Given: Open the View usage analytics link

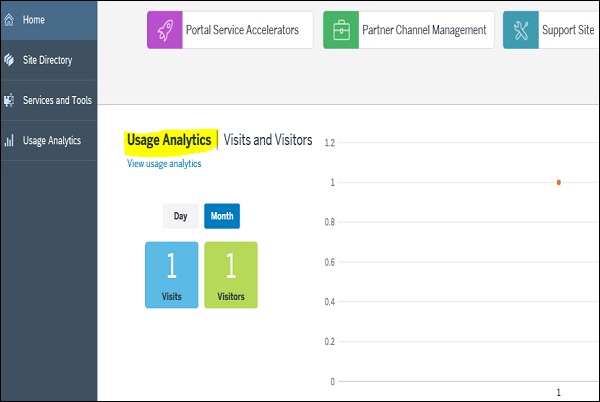Looking at the screenshot, I should (x=164, y=164).
